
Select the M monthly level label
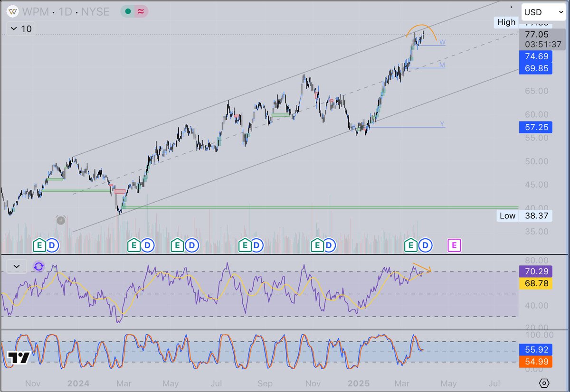click(x=442, y=65)
